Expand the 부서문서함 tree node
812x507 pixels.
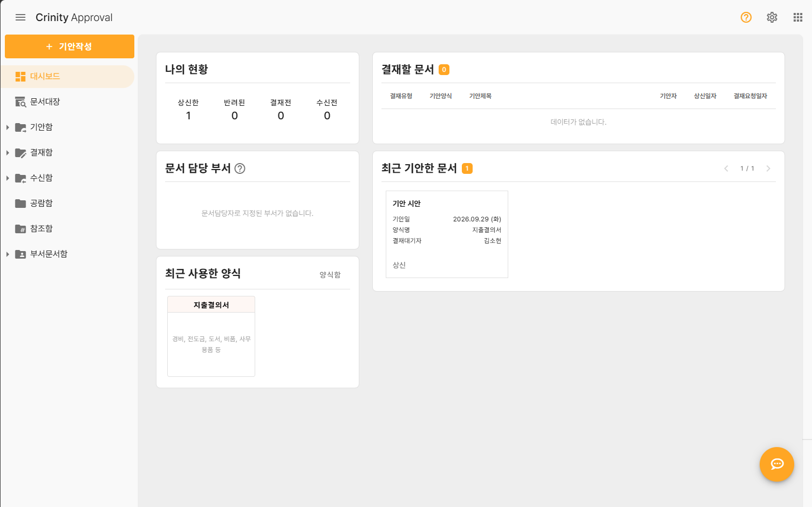click(x=8, y=254)
